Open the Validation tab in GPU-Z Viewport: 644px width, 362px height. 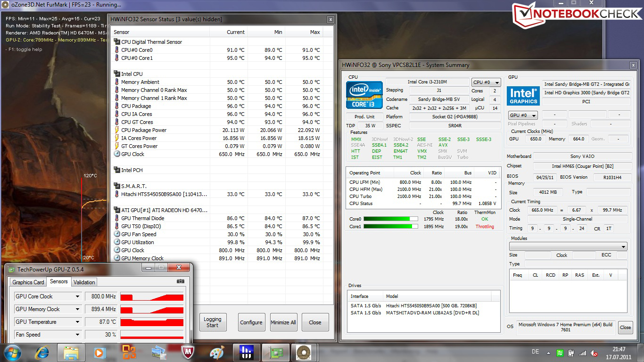pyautogui.click(x=84, y=282)
